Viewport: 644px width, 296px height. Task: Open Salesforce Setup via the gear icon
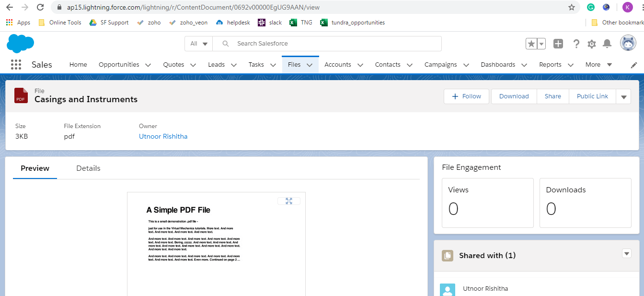[592, 44]
